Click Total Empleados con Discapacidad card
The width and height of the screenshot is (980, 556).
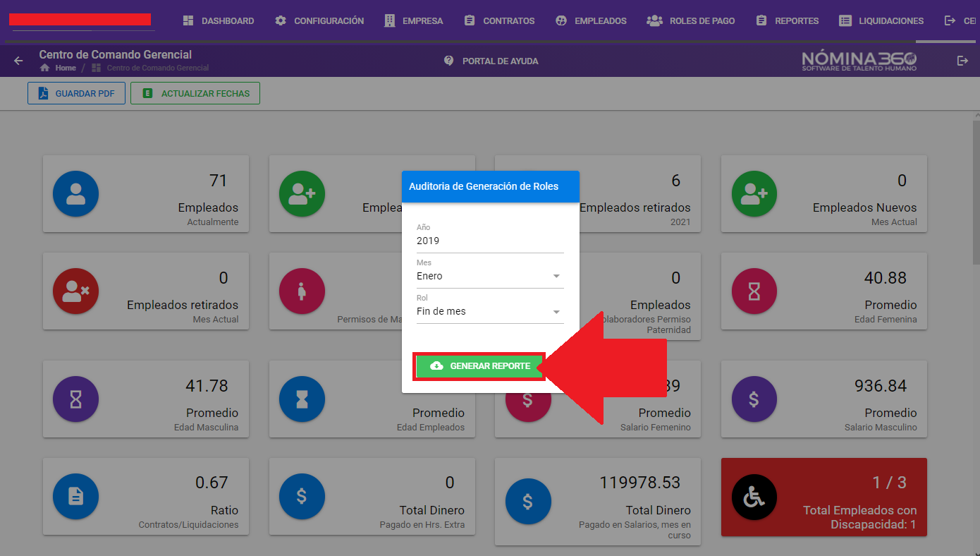pyautogui.click(x=824, y=497)
